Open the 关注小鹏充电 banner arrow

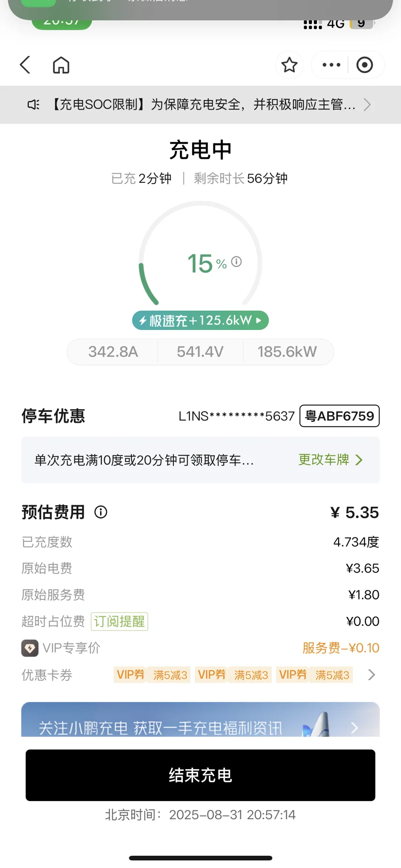[x=354, y=727]
